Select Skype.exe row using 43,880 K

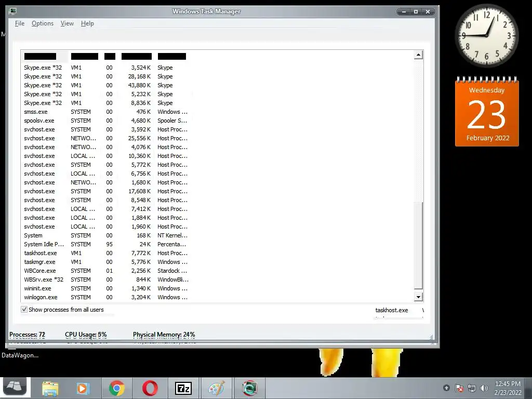pyautogui.click(x=106, y=85)
